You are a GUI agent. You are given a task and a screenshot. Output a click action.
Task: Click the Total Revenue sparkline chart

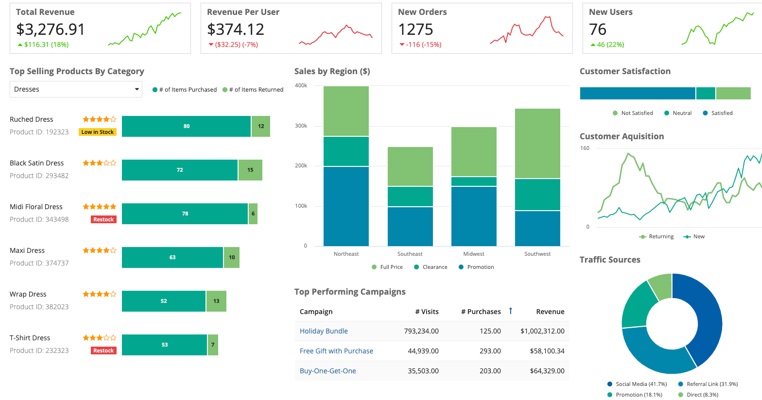point(145,30)
